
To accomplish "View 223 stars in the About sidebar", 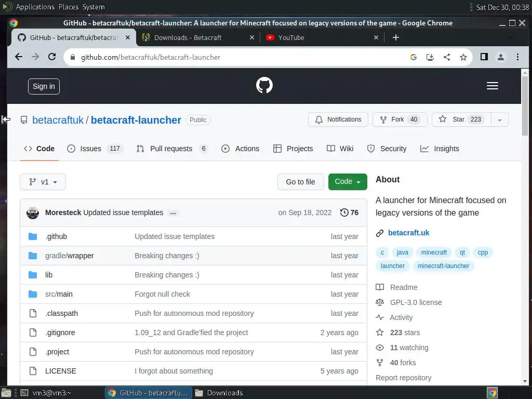I will pyautogui.click(x=398, y=332).
